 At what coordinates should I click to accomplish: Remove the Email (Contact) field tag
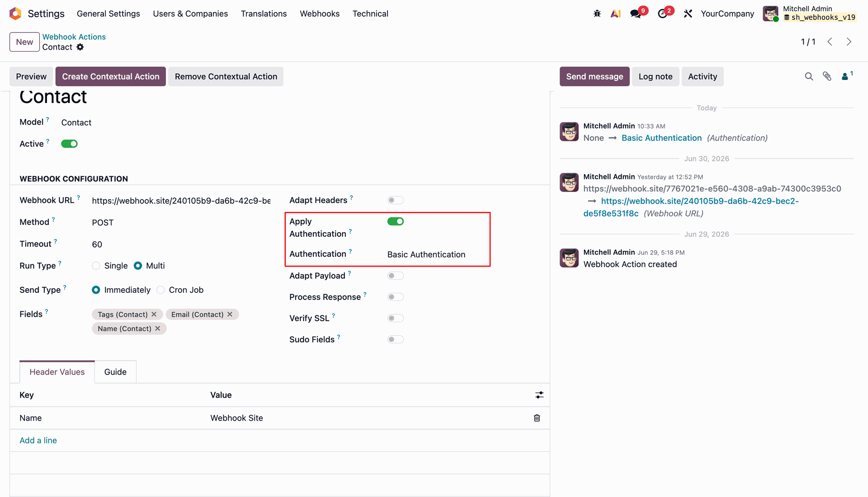click(230, 314)
